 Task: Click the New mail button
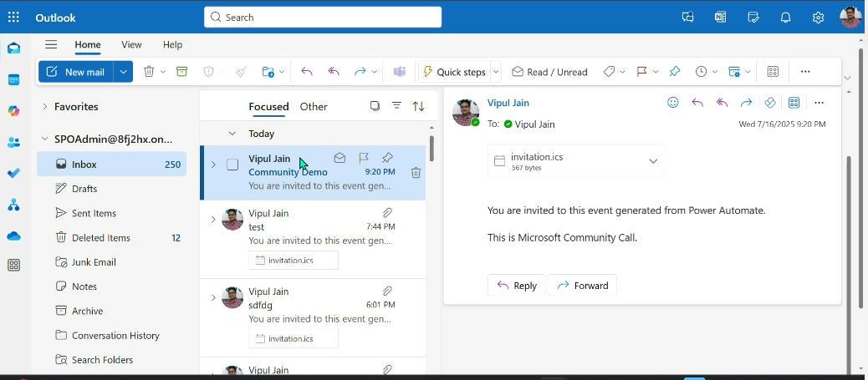76,72
